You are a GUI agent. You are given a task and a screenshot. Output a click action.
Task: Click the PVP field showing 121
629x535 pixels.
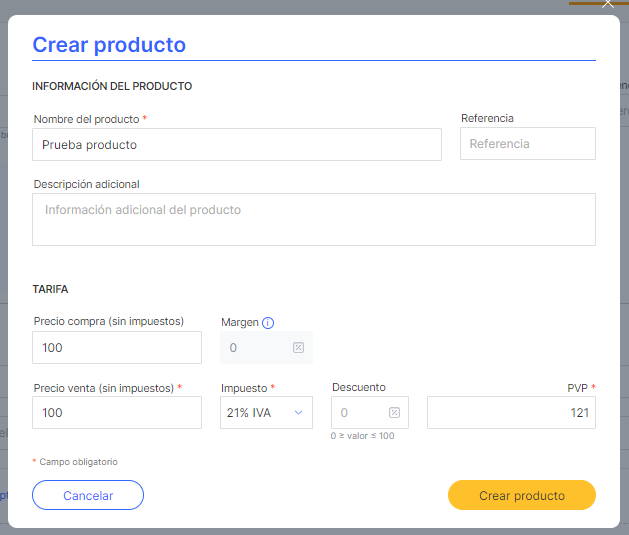click(511, 413)
